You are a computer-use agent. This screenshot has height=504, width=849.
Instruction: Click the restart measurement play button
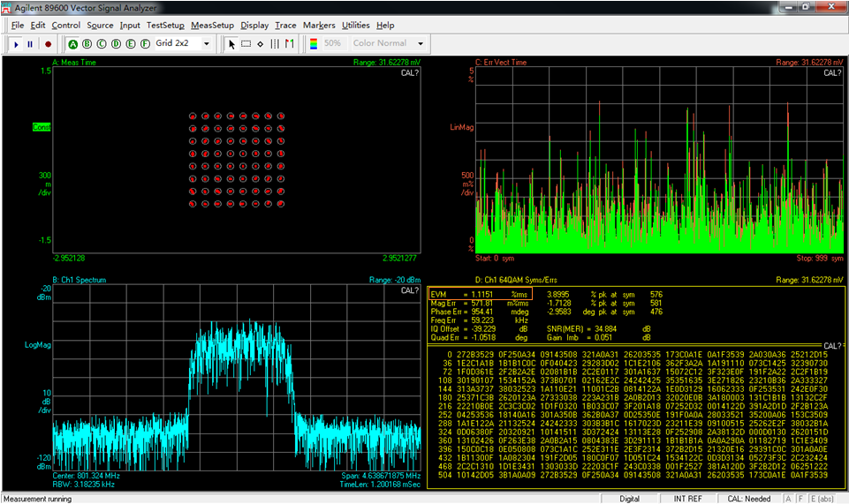coord(16,43)
